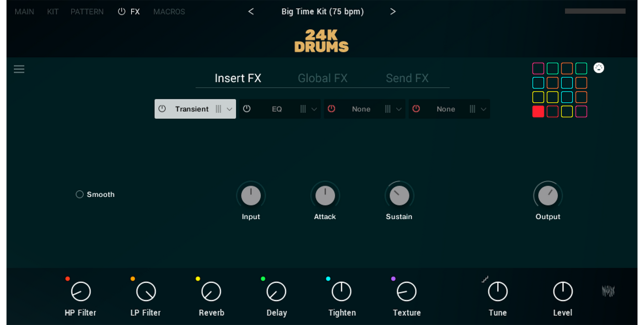Click the HP Filter macro knob
The image size is (644, 325).
coord(81,291)
